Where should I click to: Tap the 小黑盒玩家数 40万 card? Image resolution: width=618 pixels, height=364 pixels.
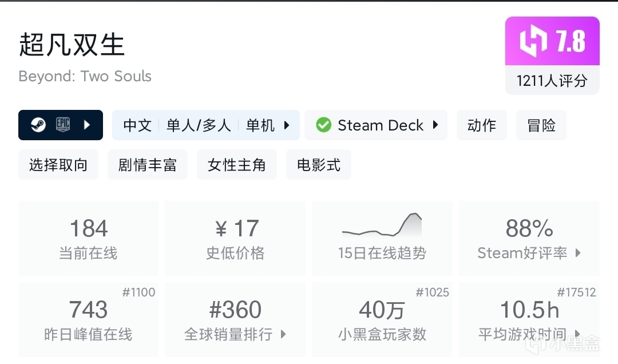[x=382, y=319]
